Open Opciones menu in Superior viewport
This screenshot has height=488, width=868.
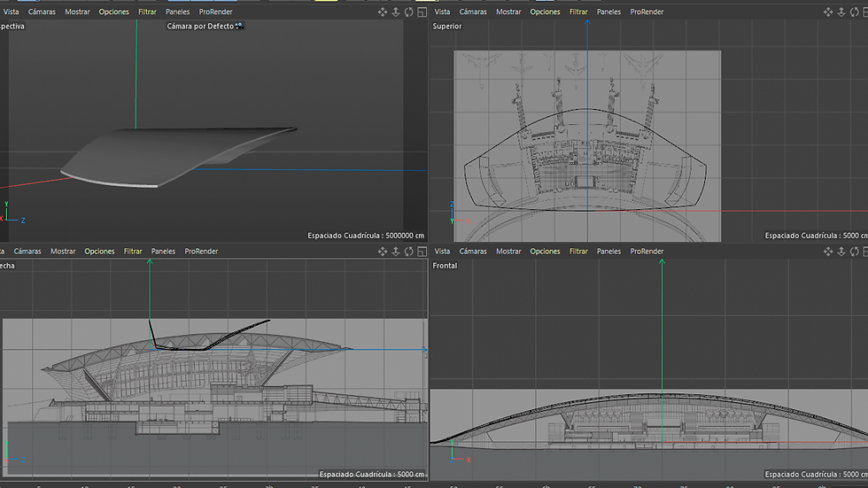tap(546, 12)
